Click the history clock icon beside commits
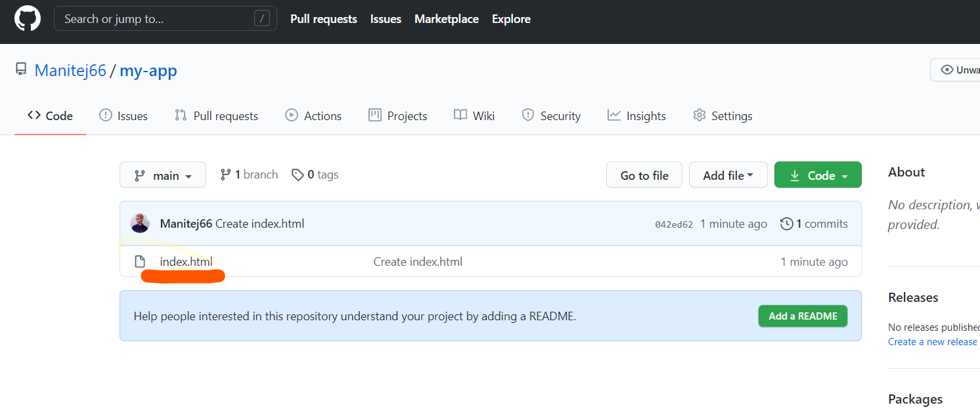 click(786, 224)
